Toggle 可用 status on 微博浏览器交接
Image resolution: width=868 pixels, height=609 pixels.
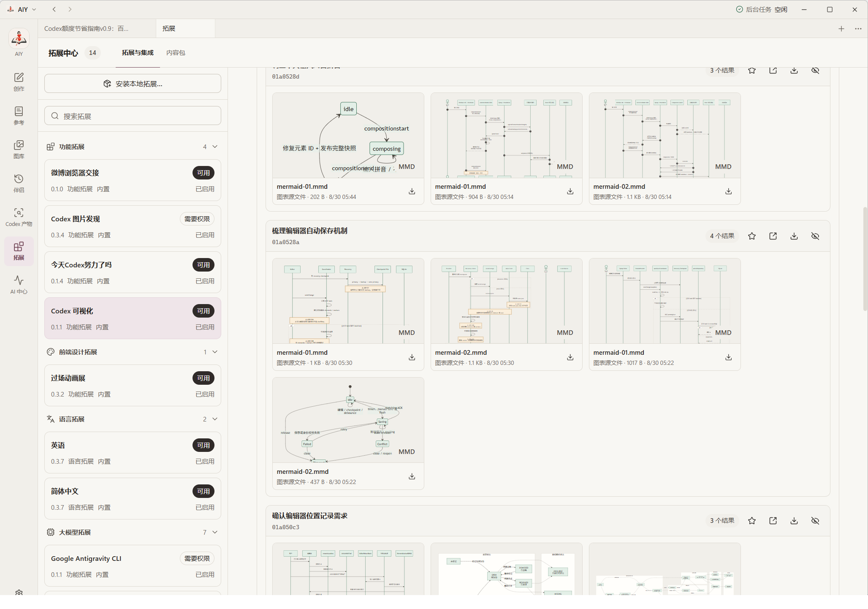(x=203, y=173)
